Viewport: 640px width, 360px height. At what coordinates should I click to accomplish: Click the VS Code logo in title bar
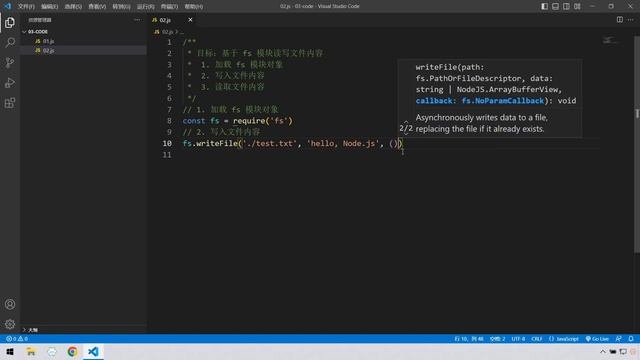click(7, 6)
